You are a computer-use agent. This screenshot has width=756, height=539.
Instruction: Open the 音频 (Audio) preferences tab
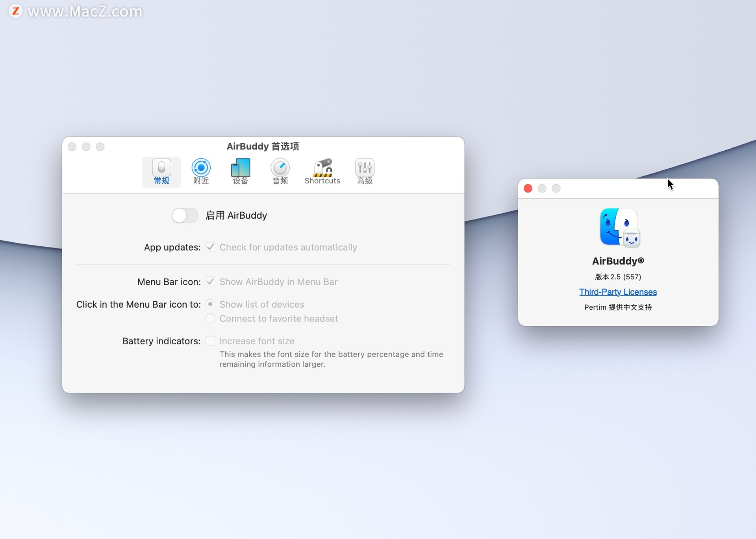pos(280,172)
